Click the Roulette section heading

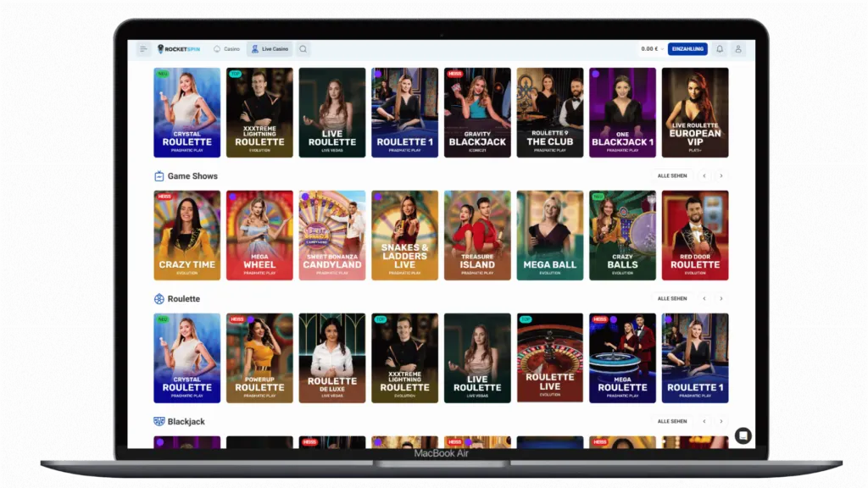[x=184, y=299]
